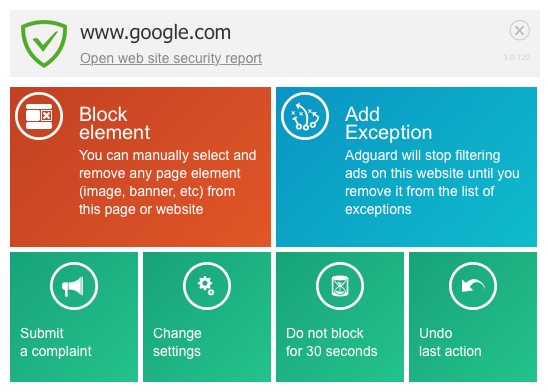The width and height of the screenshot is (548, 392).
Task: Click the green Adguard shield icon
Action: pos(44,44)
